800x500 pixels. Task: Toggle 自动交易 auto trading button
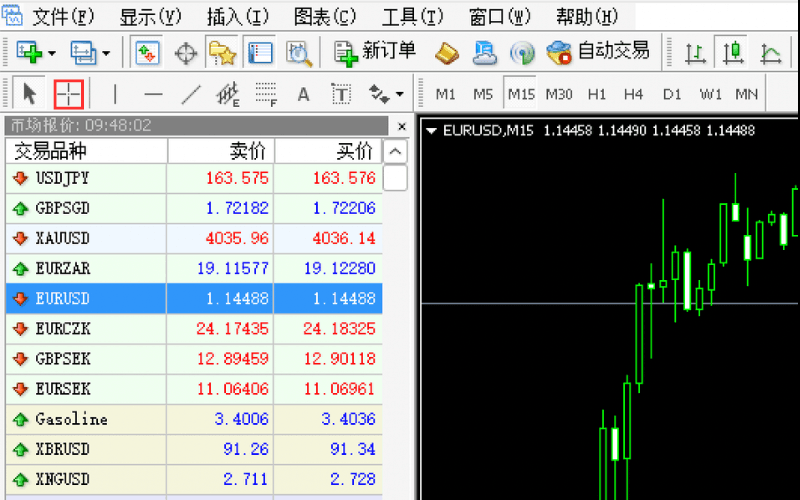click(597, 52)
